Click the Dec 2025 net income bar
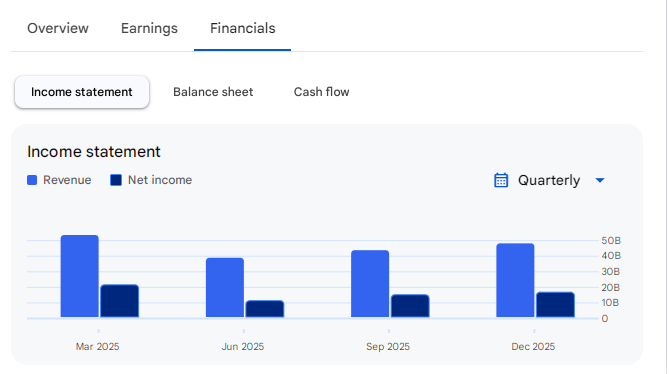The height and width of the screenshot is (374, 669). (555, 305)
